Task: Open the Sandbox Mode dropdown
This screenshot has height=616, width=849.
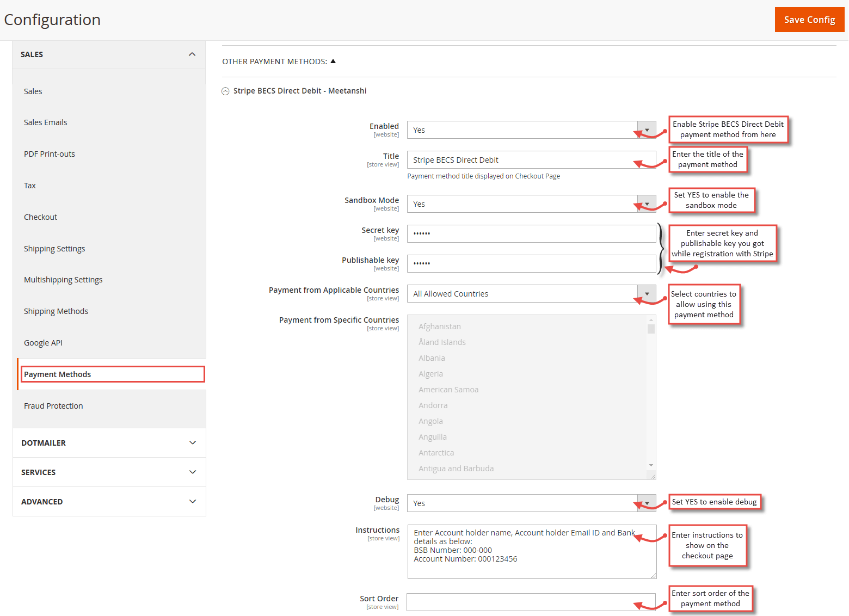Action: coord(647,204)
